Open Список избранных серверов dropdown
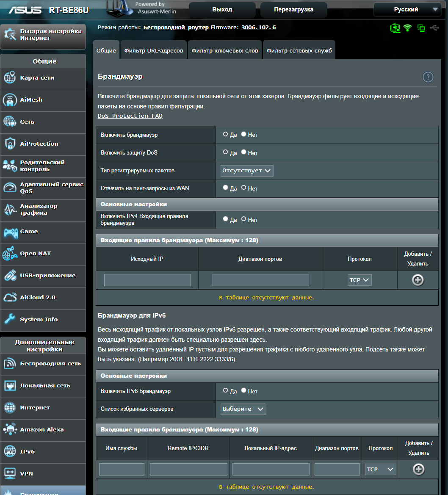Viewport: 448px width, 495px height. coord(243,409)
